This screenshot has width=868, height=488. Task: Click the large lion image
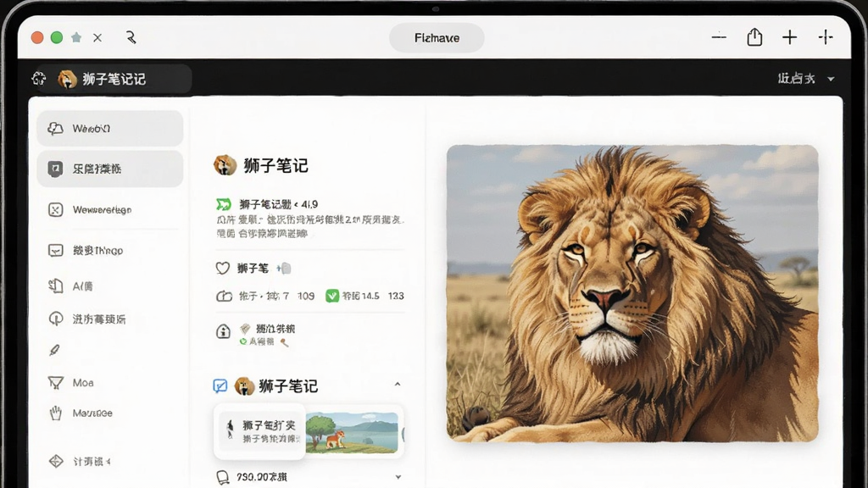coord(632,293)
